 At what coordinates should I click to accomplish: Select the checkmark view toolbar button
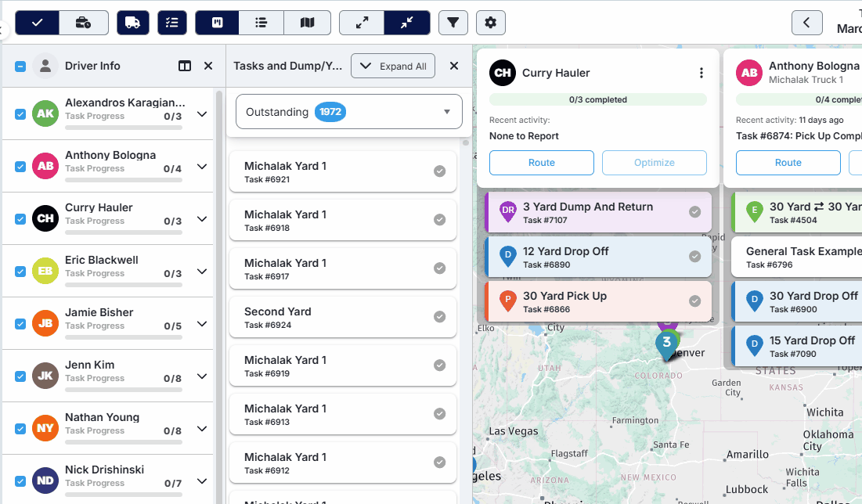(37, 23)
